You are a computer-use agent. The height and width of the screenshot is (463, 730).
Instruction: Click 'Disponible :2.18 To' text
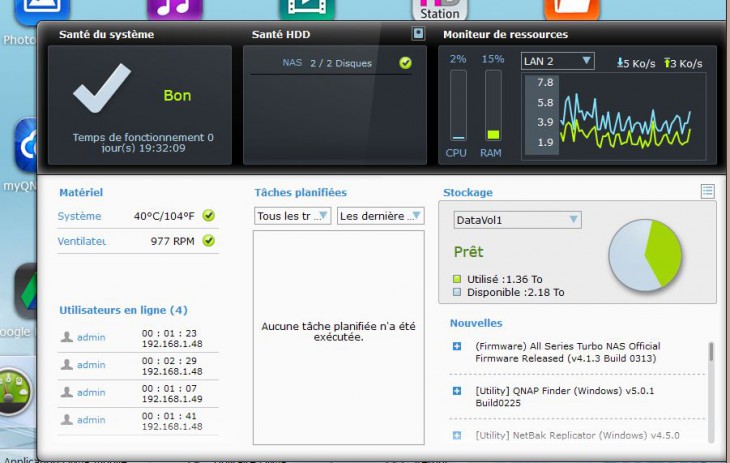(515, 293)
